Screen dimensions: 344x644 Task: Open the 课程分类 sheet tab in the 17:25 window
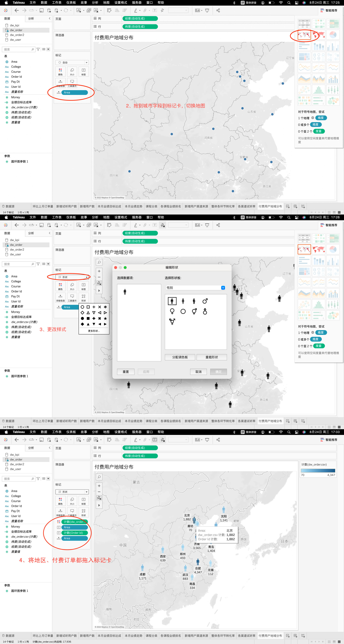coord(151,206)
